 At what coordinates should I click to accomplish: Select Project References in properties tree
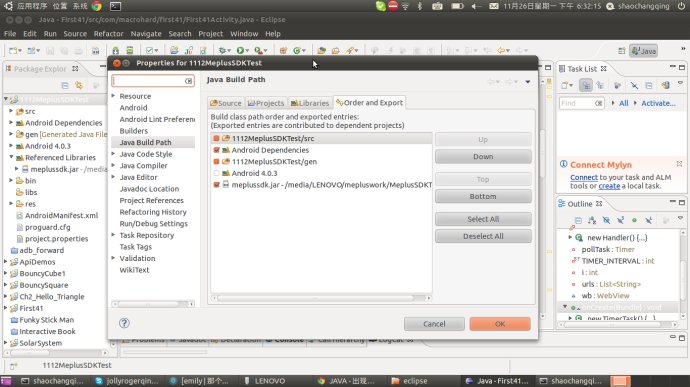pyautogui.click(x=151, y=200)
